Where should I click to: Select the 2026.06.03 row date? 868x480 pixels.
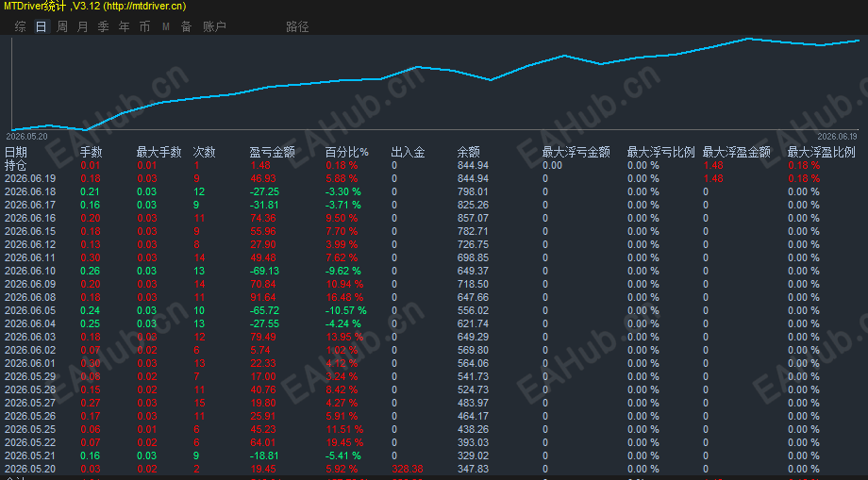(30, 337)
